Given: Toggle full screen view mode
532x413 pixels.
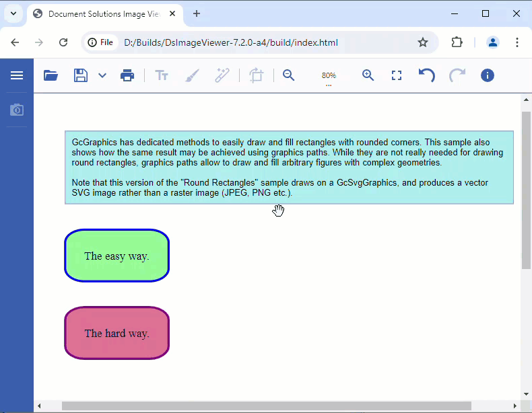Looking at the screenshot, I should pos(396,75).
